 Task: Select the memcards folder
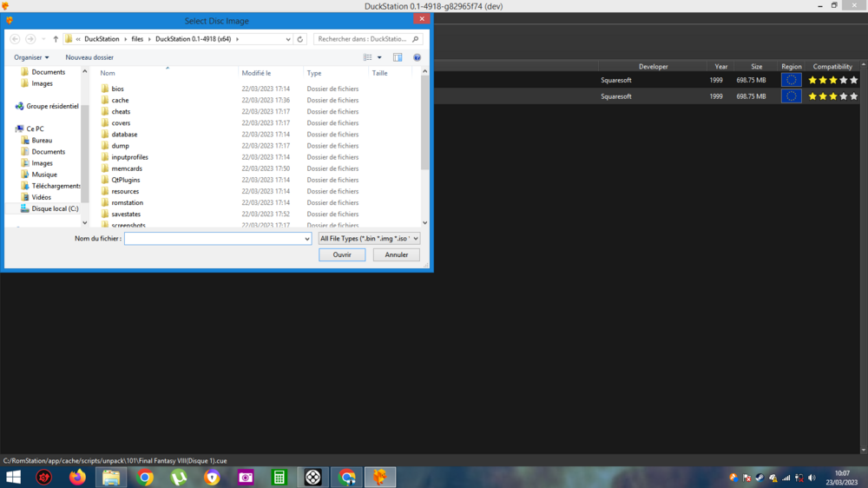pyautogui.click(x=127, y=168)
